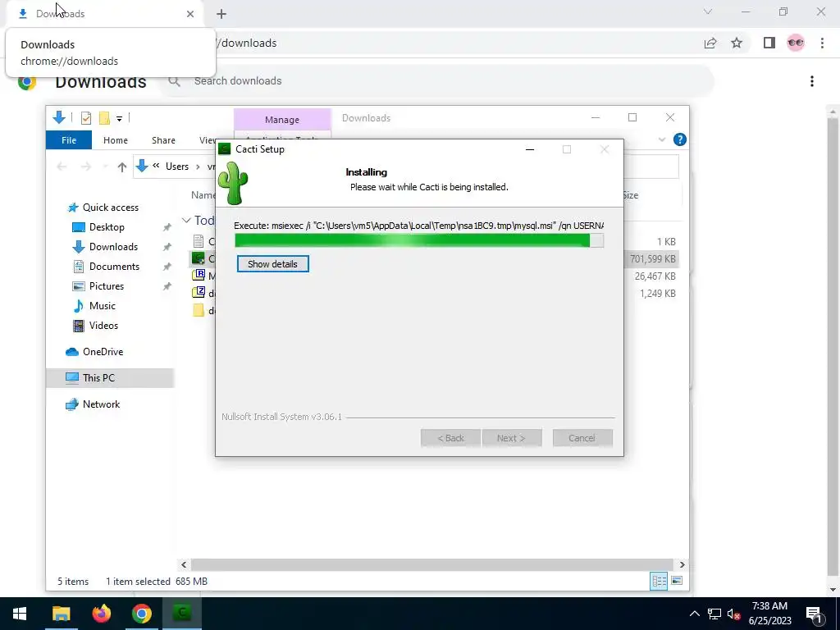This screenshot has height=630, width=840.
Task: Open the Home ribbon tab in File Explorer
Action: pyautogui.click(x=115, y=140)
